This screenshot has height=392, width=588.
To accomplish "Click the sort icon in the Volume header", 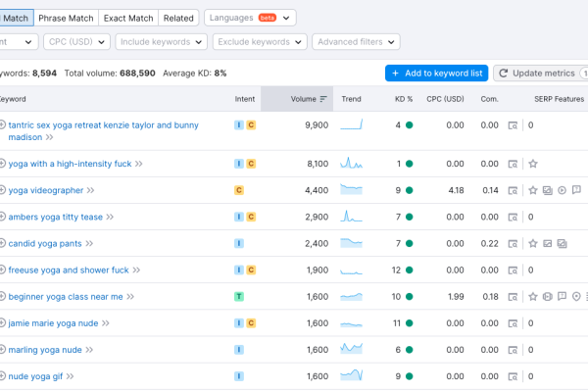I will [323, 99].
